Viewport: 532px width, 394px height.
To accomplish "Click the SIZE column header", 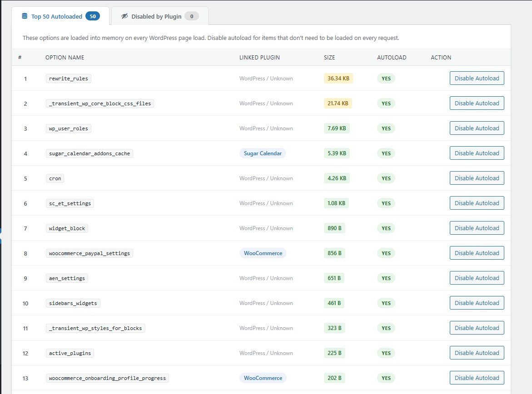I will click(x=329, y=58).
